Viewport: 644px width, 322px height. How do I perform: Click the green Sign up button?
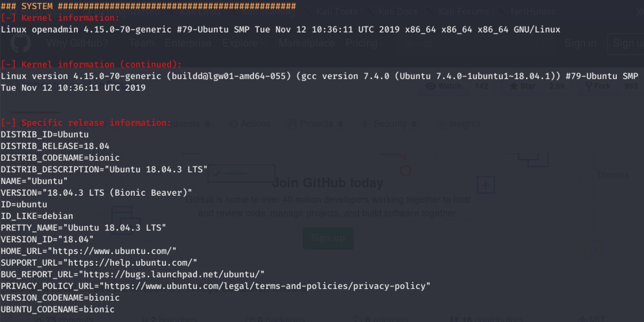[328, 238]
